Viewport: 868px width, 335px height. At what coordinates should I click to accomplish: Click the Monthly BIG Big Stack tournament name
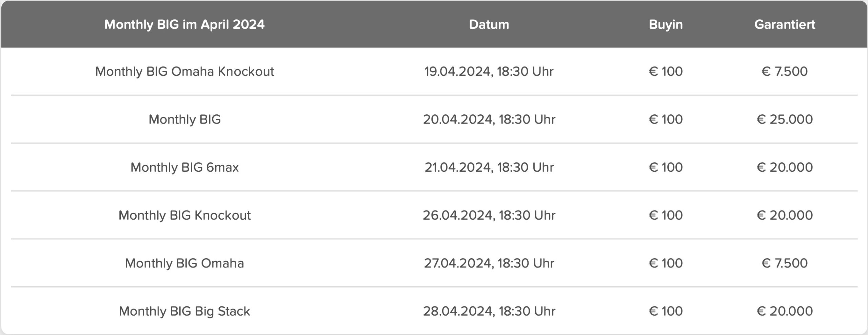[x=184, y=311]
